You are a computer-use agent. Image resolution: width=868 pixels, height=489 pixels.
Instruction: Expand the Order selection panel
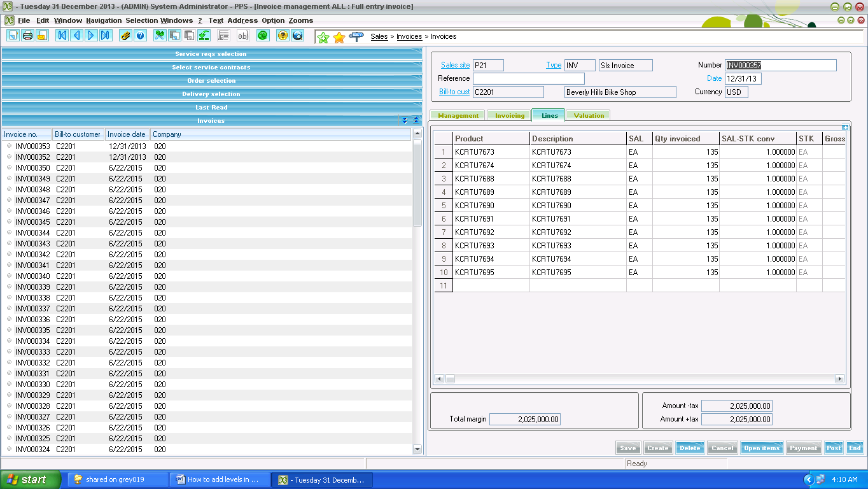coord(211,81)
